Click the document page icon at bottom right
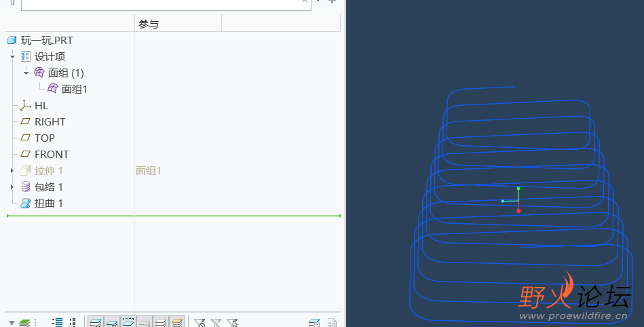 coord(332,323)
